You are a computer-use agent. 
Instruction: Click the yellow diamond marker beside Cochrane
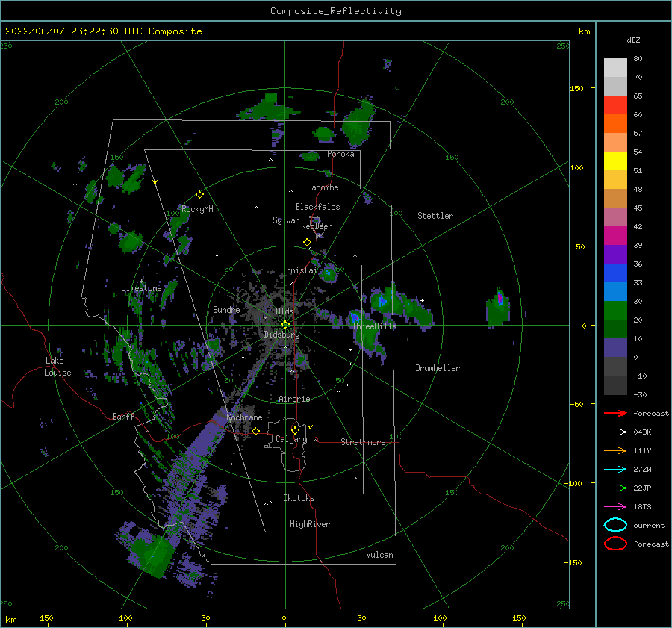point(255,431)
